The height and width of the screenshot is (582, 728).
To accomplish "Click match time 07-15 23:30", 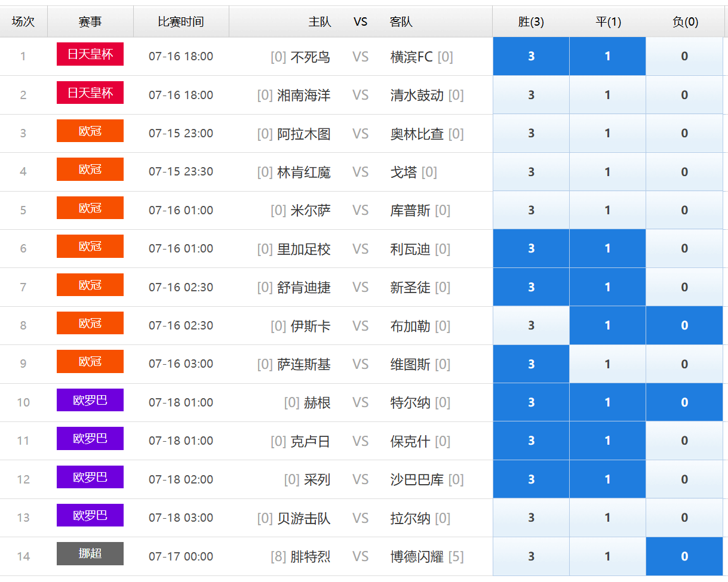I will point(181,172).
